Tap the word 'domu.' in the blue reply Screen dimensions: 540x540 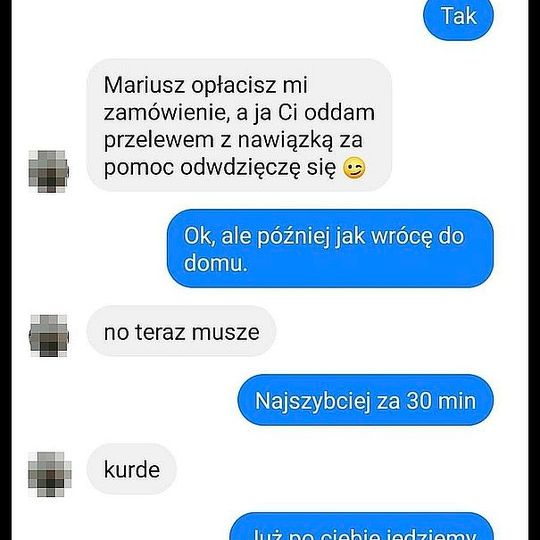coord(216,263)
